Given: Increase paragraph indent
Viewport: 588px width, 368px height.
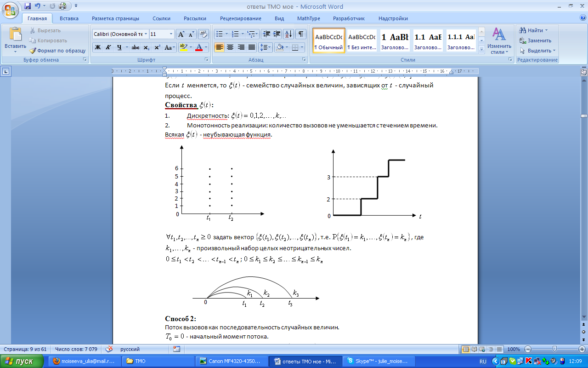Looking at the screenshot, I should 277,34.
